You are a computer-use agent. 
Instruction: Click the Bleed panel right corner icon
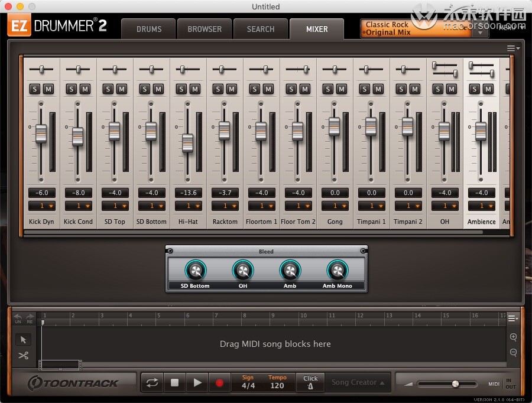coord(363,251)
